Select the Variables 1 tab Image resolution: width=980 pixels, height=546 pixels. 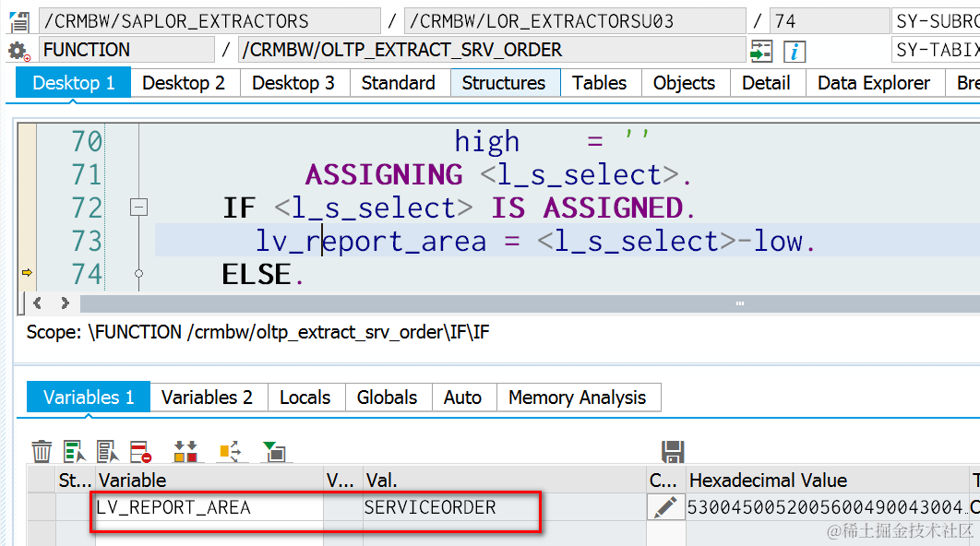89,398
